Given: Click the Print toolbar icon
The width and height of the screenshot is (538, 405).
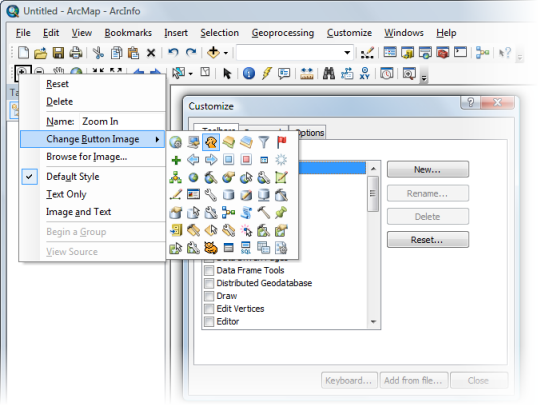Looking at the screenshot, I should click(75, 53).
